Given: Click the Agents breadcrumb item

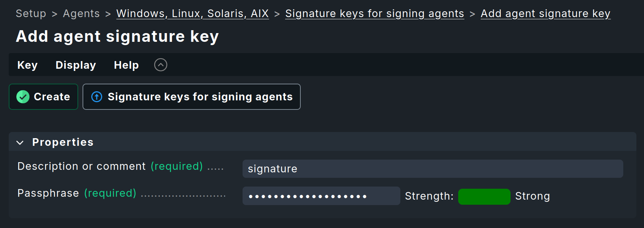Looking at the screenshot, I should [81, 13].
